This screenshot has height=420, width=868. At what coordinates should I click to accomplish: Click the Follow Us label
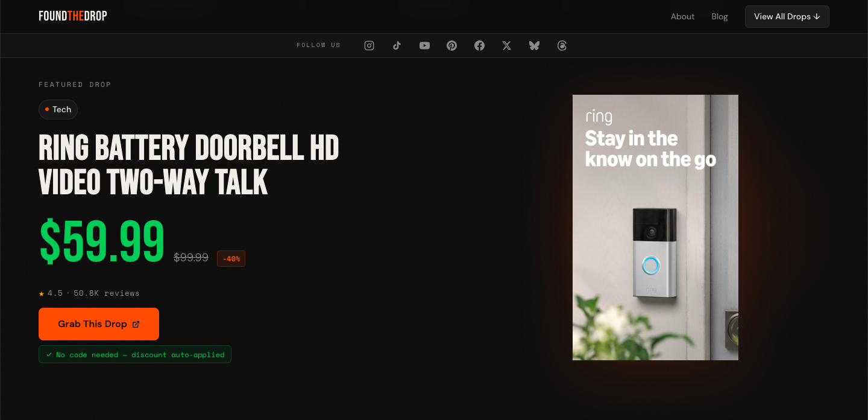(x=318, y=45)
